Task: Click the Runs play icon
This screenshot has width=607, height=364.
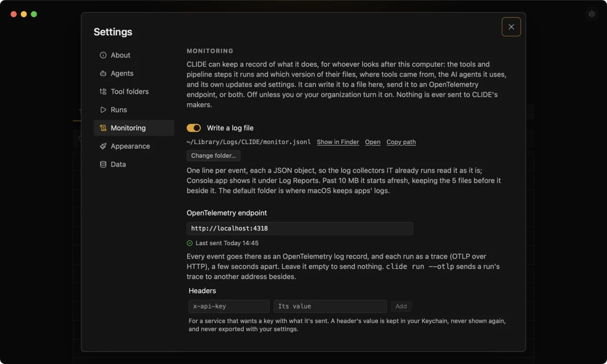Action: pos(103,110)
